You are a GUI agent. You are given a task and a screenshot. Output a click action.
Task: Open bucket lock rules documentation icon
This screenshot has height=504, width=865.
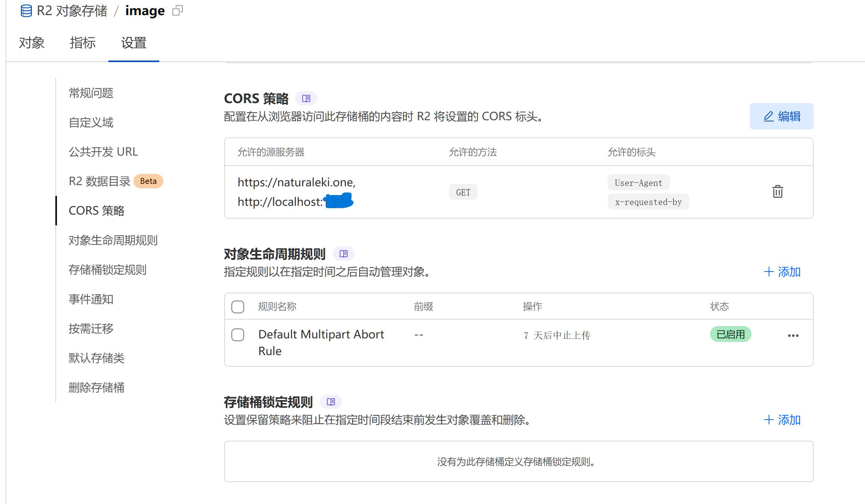point(331,402)
